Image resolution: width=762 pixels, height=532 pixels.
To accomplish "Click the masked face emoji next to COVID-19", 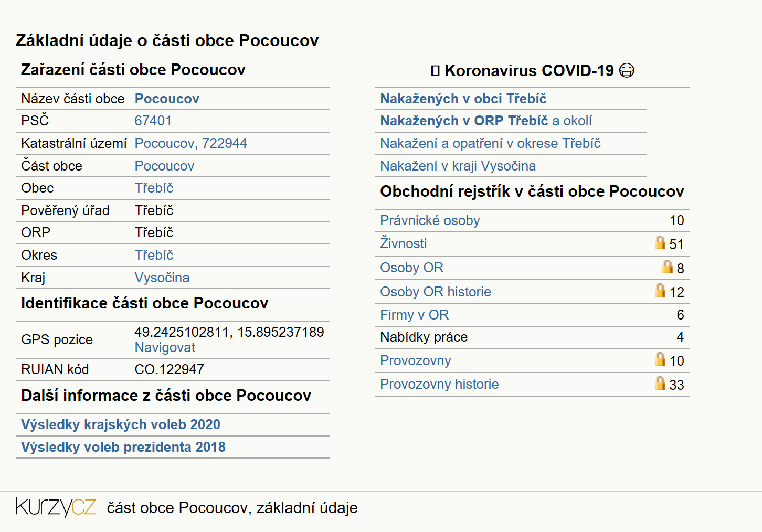I will 627,70.
